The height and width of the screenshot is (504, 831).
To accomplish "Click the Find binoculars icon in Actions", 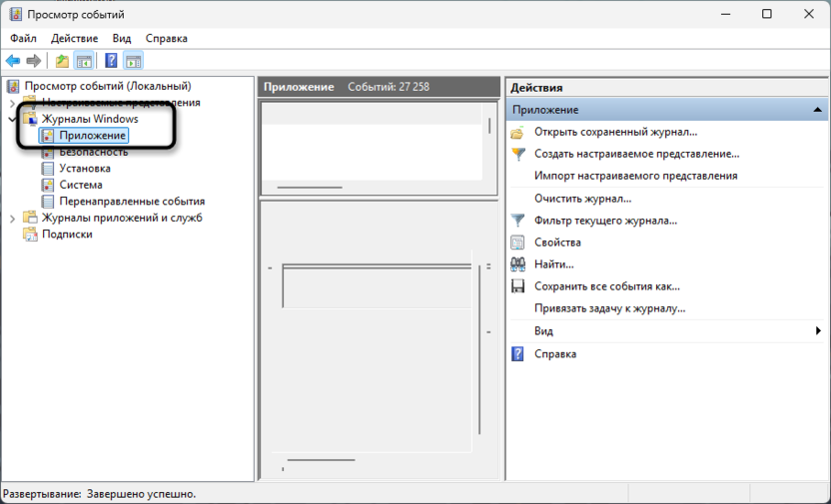I will pos(517,264).
